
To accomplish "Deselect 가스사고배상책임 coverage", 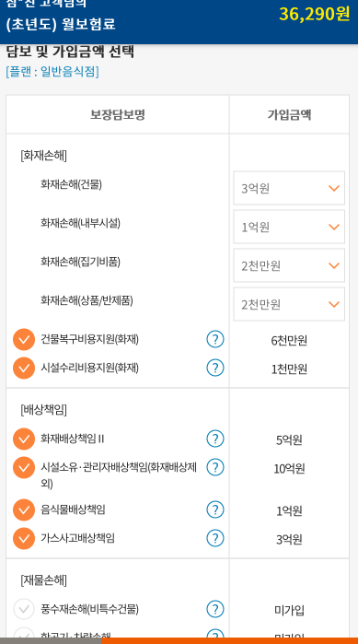I will tap(24, 538).
